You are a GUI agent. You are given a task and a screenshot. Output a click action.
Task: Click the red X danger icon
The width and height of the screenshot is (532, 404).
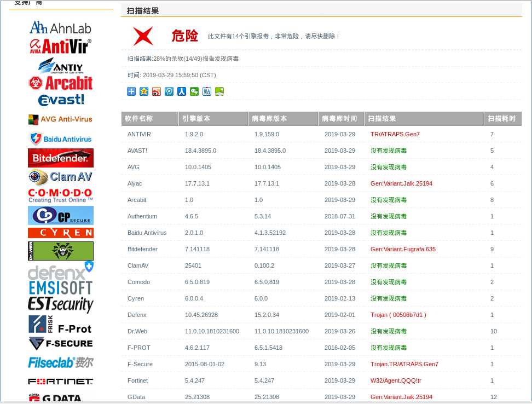[143, 36]
